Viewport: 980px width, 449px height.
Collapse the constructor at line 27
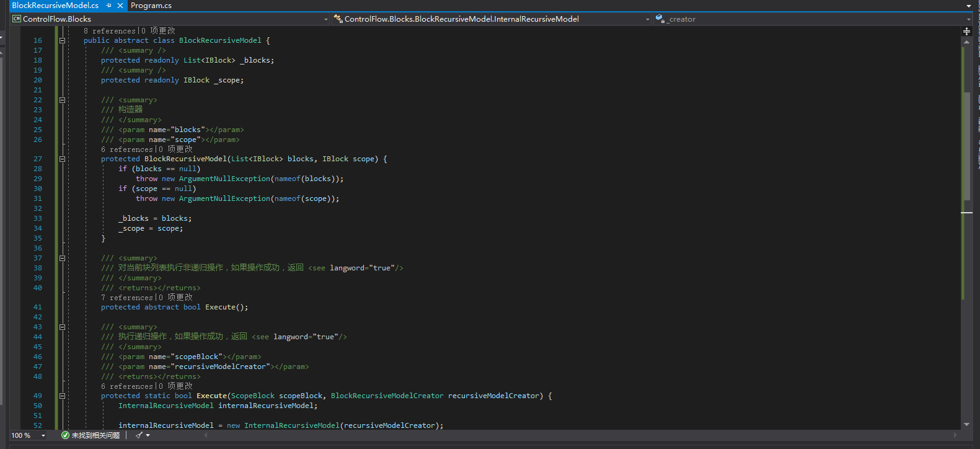[62, 159]
